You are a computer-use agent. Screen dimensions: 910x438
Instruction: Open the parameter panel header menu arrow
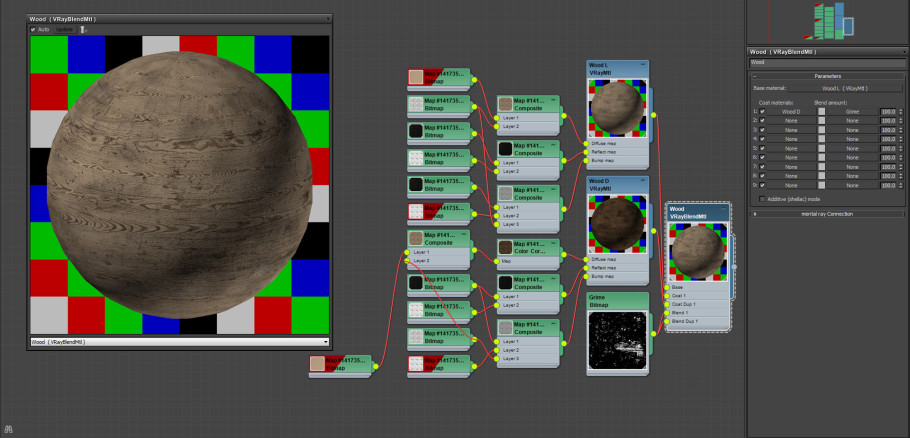[904, 52]
